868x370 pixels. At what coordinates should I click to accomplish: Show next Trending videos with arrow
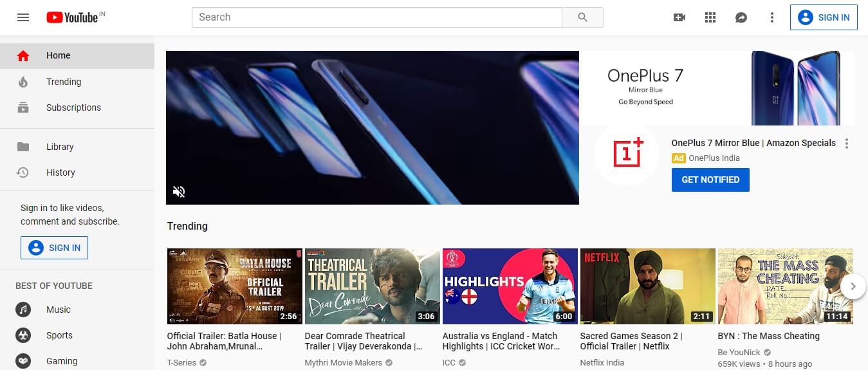(853, 286)
